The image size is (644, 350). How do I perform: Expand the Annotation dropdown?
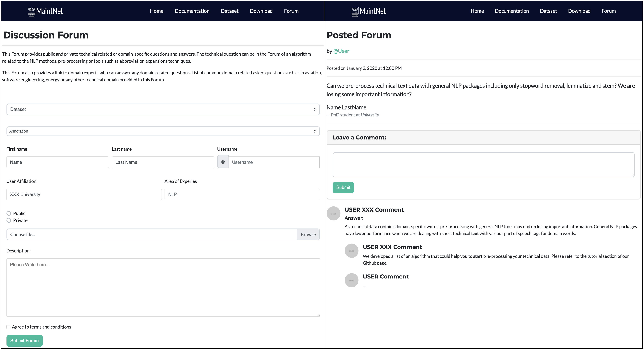[163, 131]
